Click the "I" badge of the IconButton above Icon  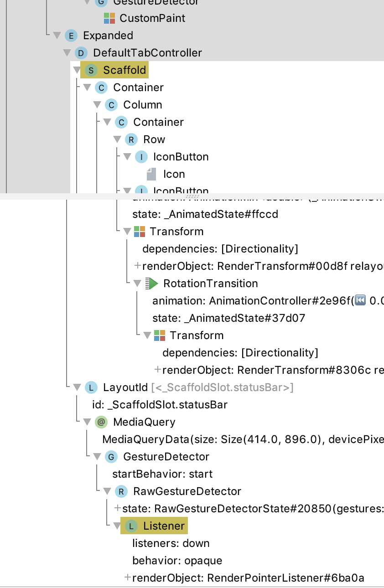pos(141,157)
